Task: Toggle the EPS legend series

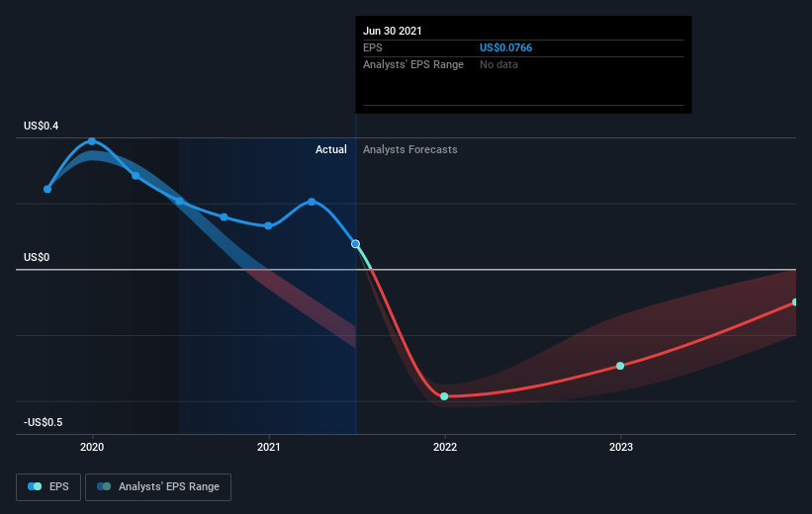Action: click(48, 487)
